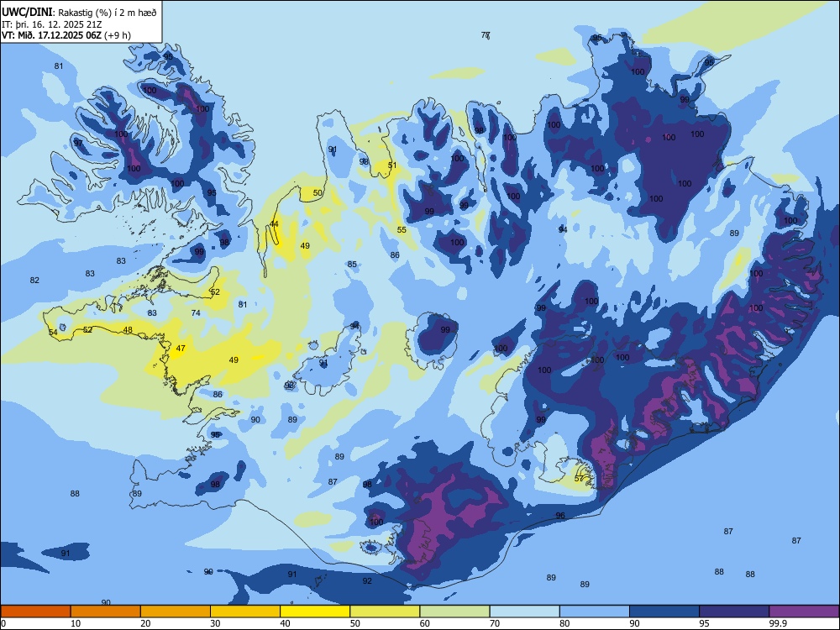
Task: Click the '60' legend tick label
Action: click(425, 623)
